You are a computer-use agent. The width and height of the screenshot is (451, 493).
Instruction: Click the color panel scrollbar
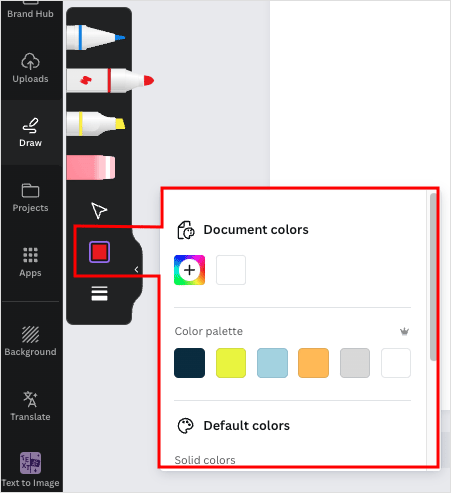(433, 277)
